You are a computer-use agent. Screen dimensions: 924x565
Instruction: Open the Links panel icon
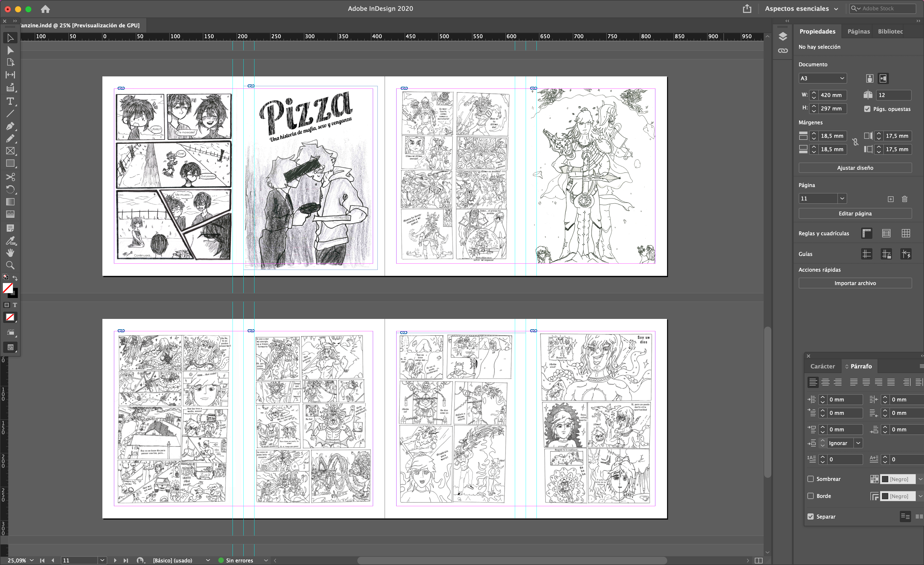[x=783, y=51]
